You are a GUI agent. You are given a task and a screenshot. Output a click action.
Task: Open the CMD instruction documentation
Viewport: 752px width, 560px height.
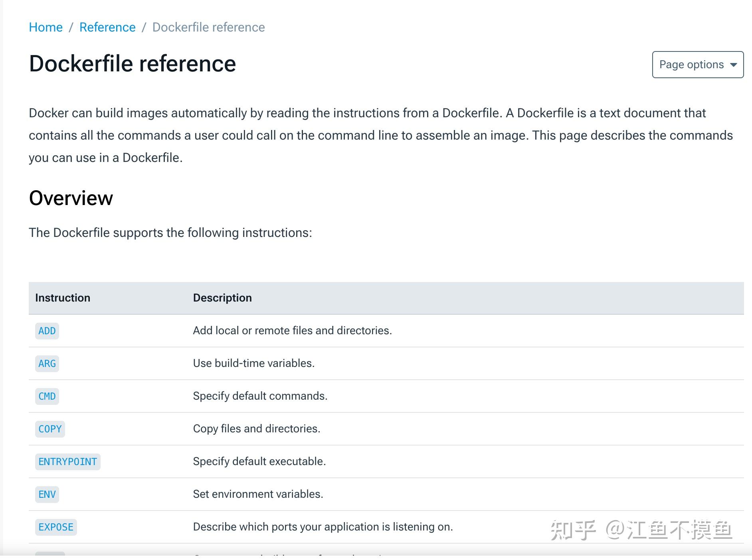pos(47,396)
